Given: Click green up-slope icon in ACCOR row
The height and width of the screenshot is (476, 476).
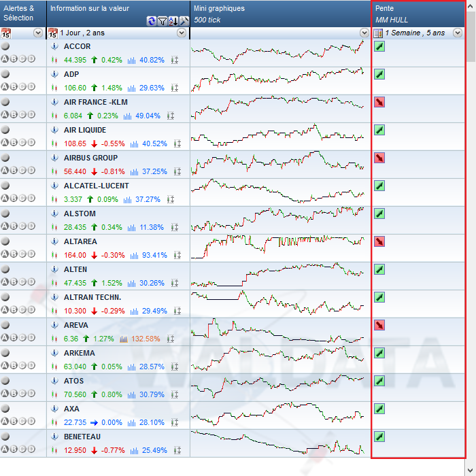Looking at the screenshot, I should click(x=379, y=46).
